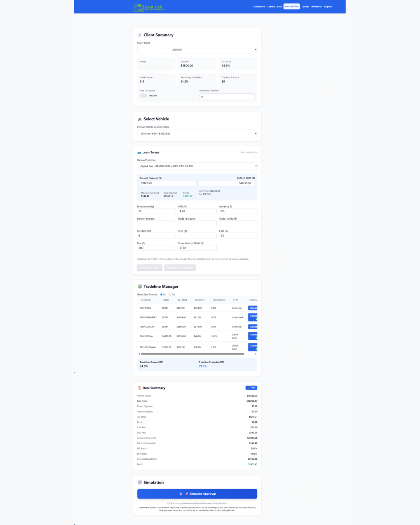Image resolution: width=420 pixels, height=525 pixels.
Task: Click the Best Call car logo
Action: point(138,7)
